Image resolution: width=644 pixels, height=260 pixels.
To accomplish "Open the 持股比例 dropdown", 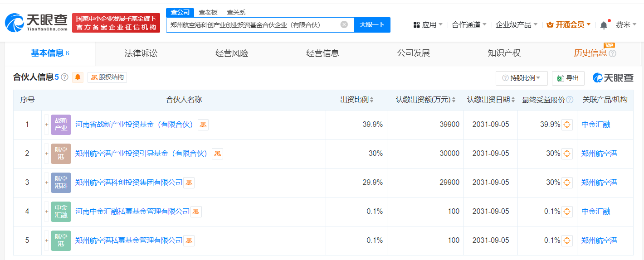I will pos(521,78).
